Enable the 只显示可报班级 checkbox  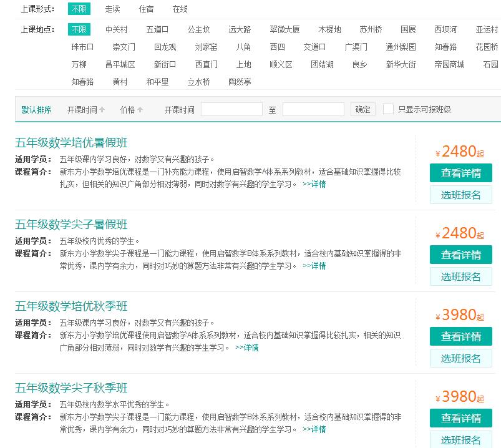389,109
